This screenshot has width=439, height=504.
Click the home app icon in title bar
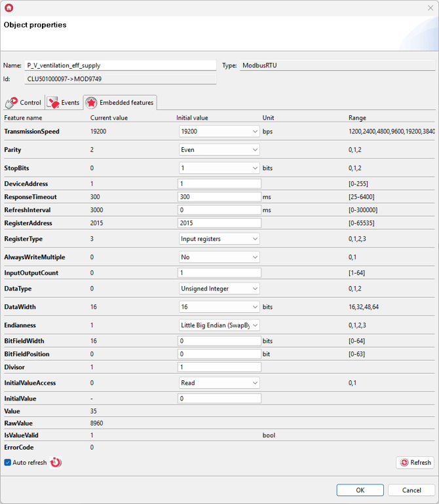point(9,8)
